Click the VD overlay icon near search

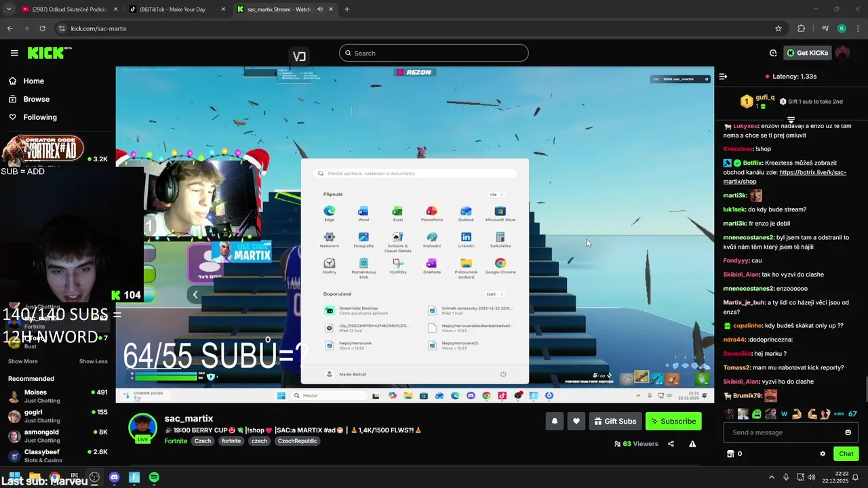[x=299, y=56]
